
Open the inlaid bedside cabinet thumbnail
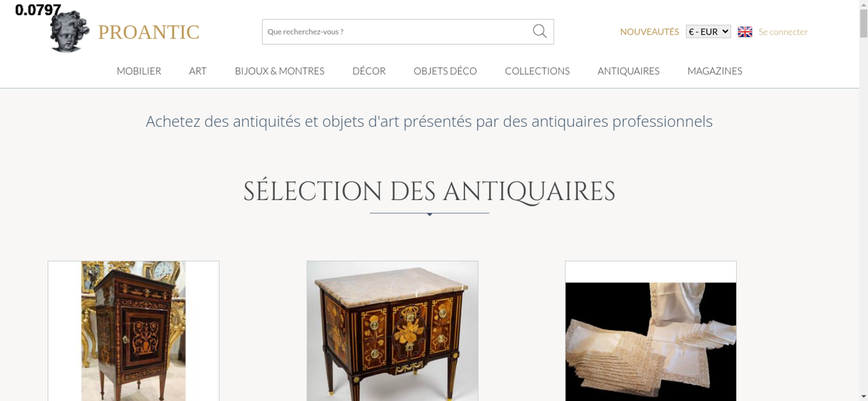(x=133, y=331)
